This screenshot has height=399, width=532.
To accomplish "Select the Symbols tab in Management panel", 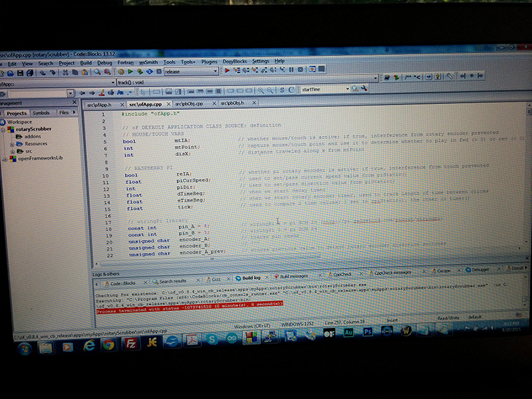I will tap(41, 113).
